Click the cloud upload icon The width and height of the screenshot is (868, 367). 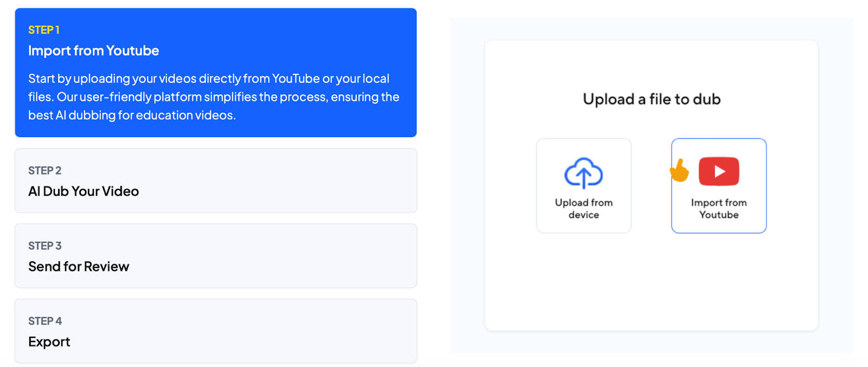point(583,173)
